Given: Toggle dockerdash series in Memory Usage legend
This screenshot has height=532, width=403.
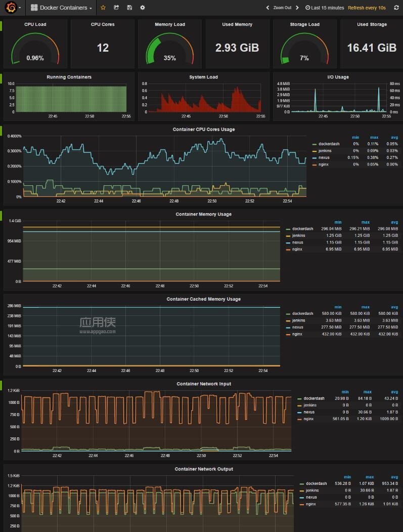Looking at the screenshot, I should pyautogui.click(x=303, y=229).
